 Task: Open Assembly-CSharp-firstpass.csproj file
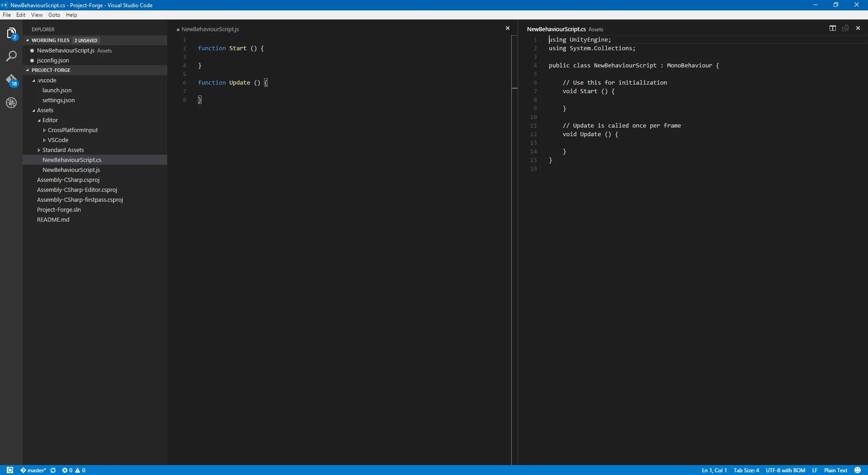point(95,199)
